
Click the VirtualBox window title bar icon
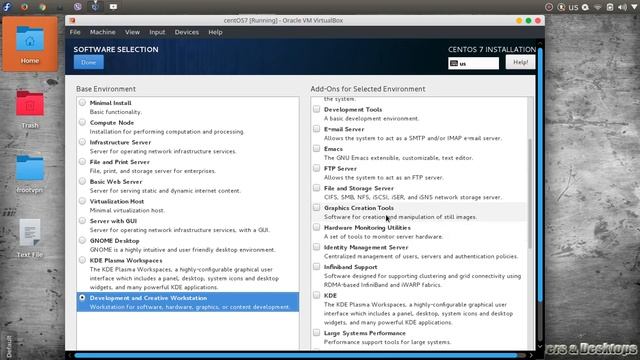point(72,20)
